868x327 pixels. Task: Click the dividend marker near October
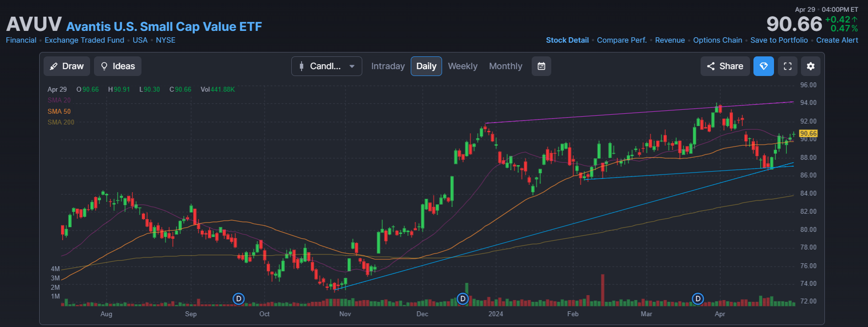(x=238, y=299)
